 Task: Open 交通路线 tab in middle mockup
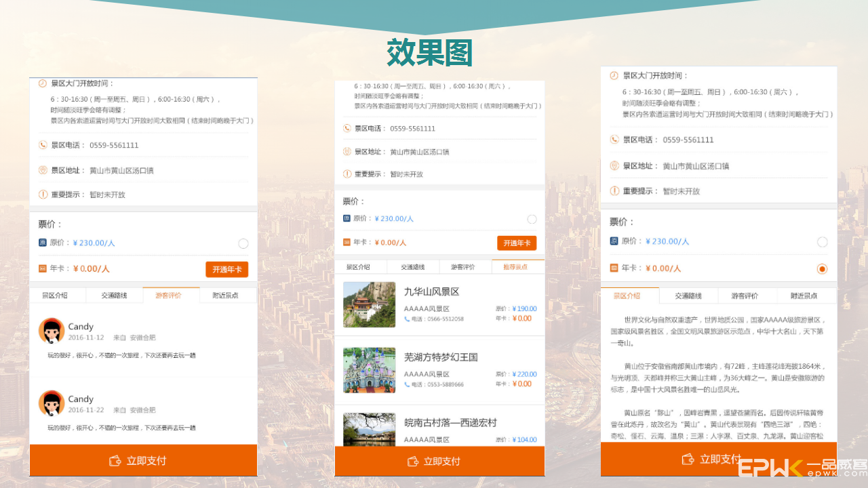tap(414, 267)
